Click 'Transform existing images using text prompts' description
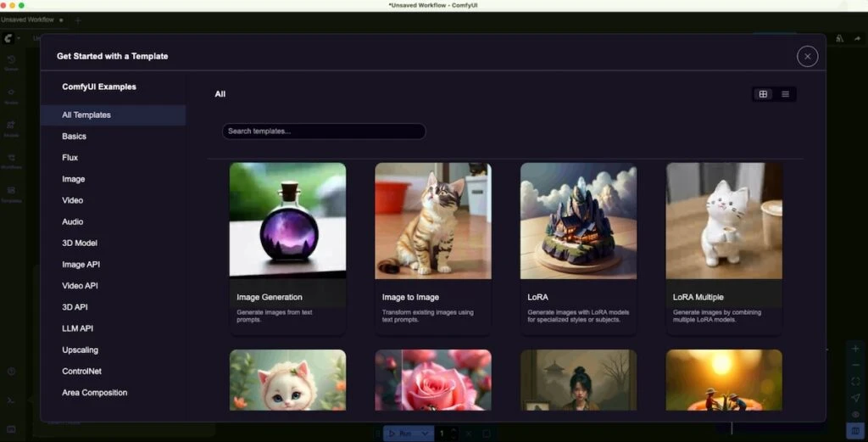 [x=427, y=316]
